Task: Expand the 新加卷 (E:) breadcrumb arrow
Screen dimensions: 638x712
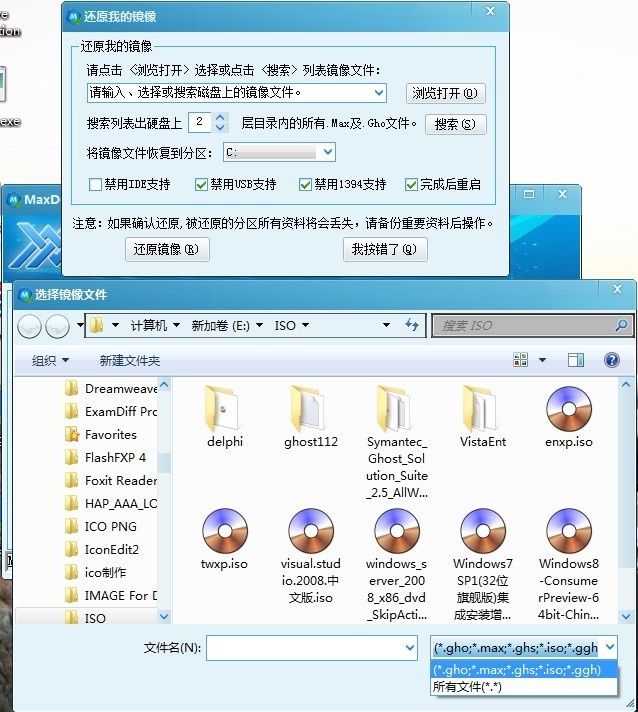Action: (259, 325)
